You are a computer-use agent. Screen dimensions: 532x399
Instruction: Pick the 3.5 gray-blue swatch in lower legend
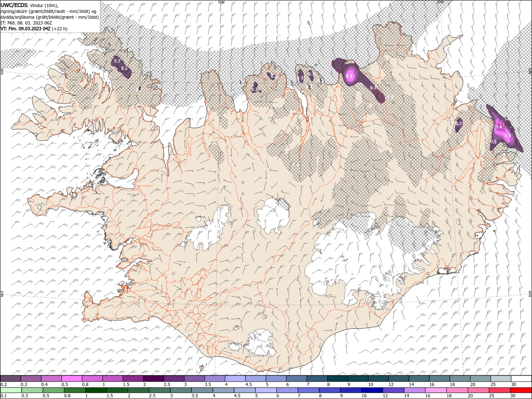202,390
